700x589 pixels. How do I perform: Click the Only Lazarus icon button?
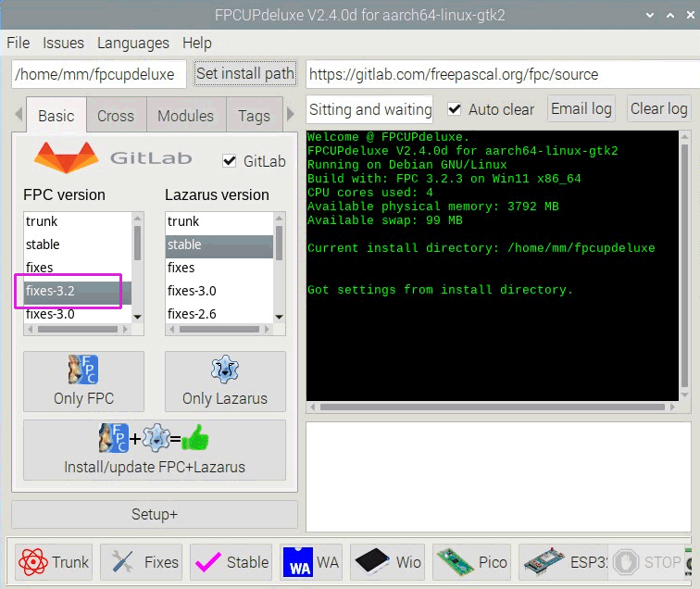coord(225,382)
